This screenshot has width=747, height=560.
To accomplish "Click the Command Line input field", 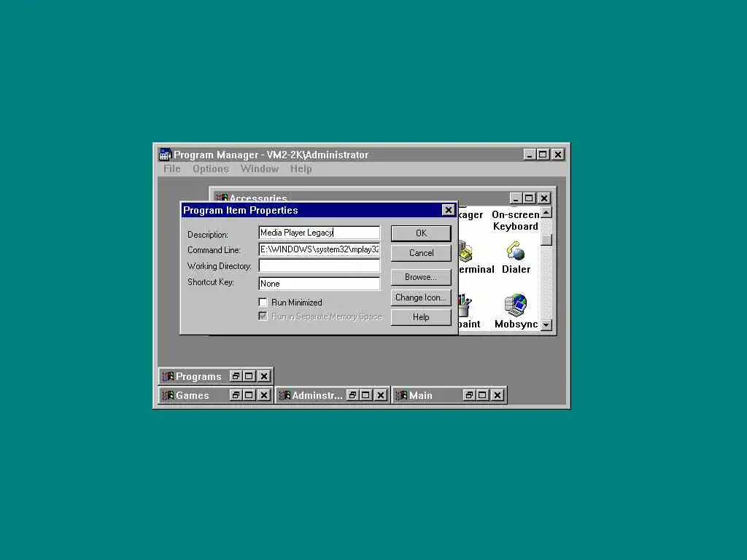I will (320, 249).
